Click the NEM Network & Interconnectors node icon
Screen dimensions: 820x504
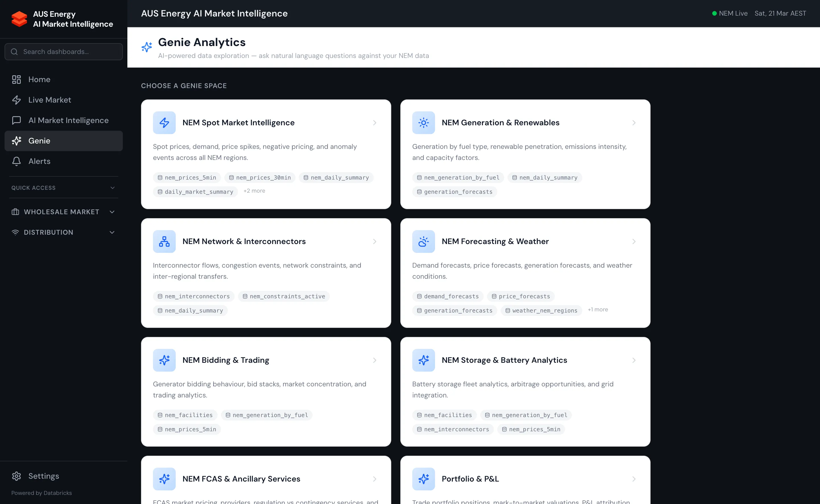(164, 241)
